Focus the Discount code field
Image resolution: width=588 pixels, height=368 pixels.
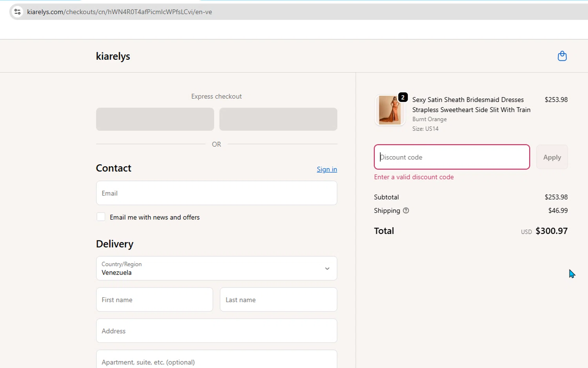[x=452, y=157]
